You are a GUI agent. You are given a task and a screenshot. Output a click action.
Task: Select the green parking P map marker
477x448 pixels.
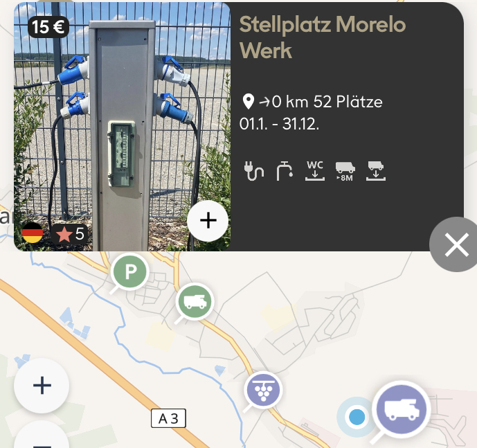[x=130, y=271]
